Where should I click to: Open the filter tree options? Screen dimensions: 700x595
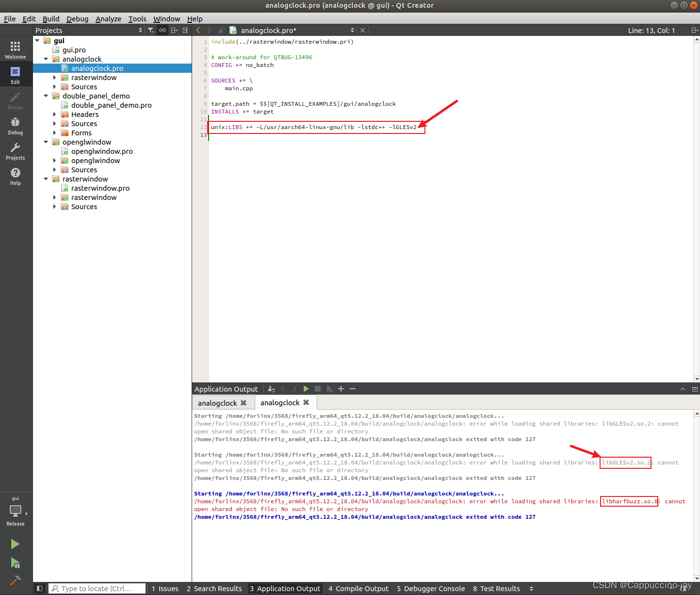(x=151, y=30)
